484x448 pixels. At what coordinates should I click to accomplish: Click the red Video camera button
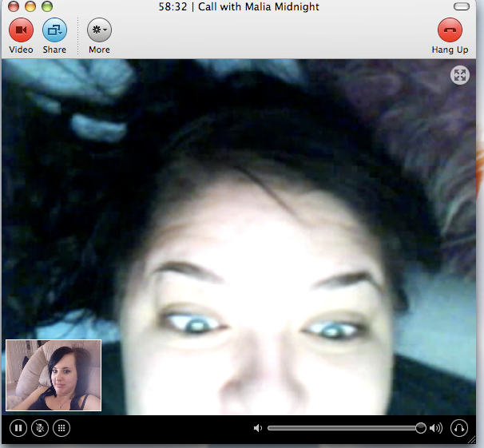[x=21, y=30]
